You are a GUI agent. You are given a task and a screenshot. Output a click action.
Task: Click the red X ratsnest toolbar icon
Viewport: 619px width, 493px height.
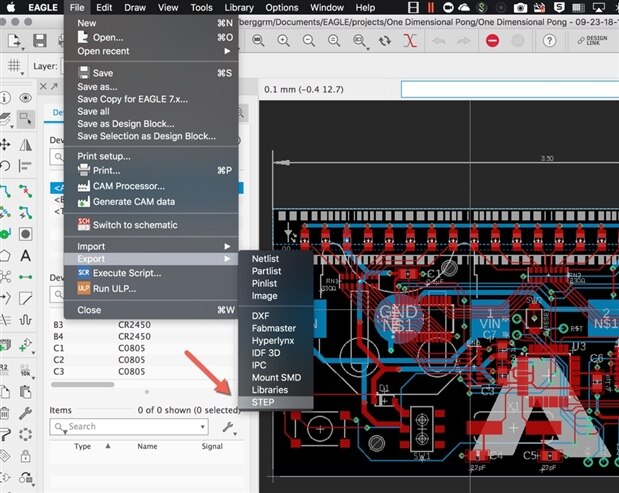tap(410, 40)
